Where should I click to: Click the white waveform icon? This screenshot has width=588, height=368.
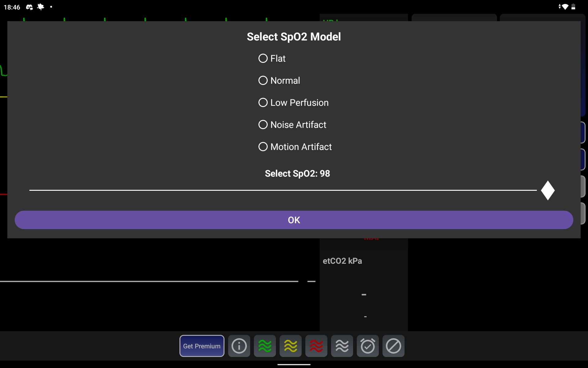342,346
